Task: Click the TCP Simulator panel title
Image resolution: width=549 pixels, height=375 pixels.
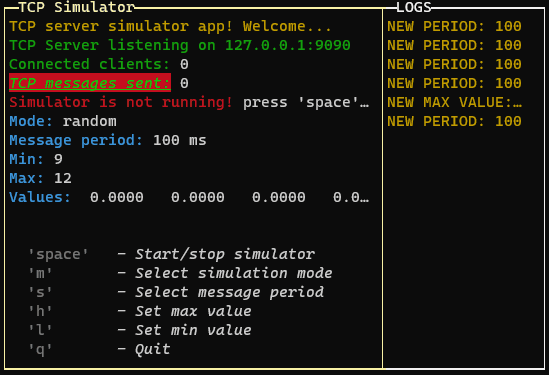Action: click(76, 7)
